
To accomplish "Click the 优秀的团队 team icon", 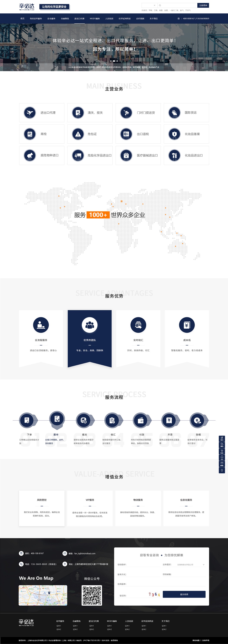I will tap(89, 325).
